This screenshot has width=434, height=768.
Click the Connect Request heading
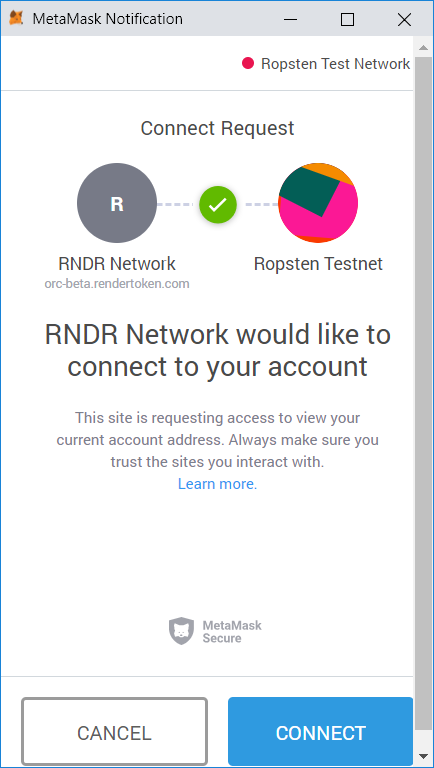[217, 128]
